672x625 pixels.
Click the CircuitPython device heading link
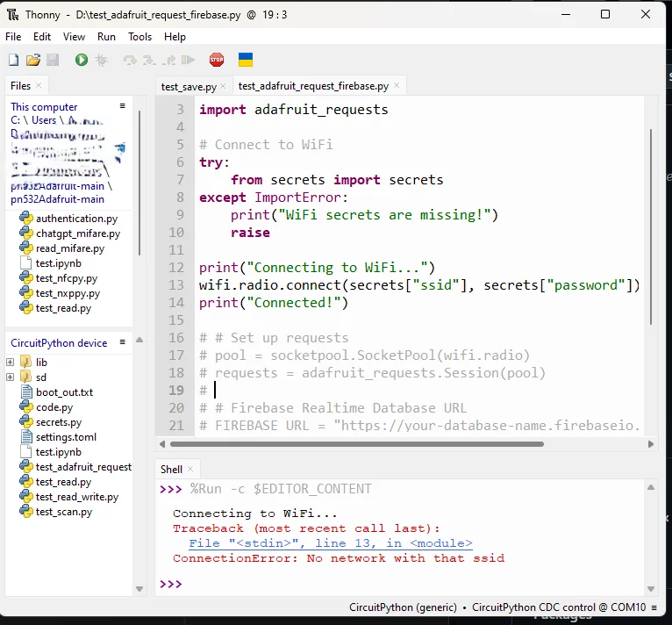[59, 343]
